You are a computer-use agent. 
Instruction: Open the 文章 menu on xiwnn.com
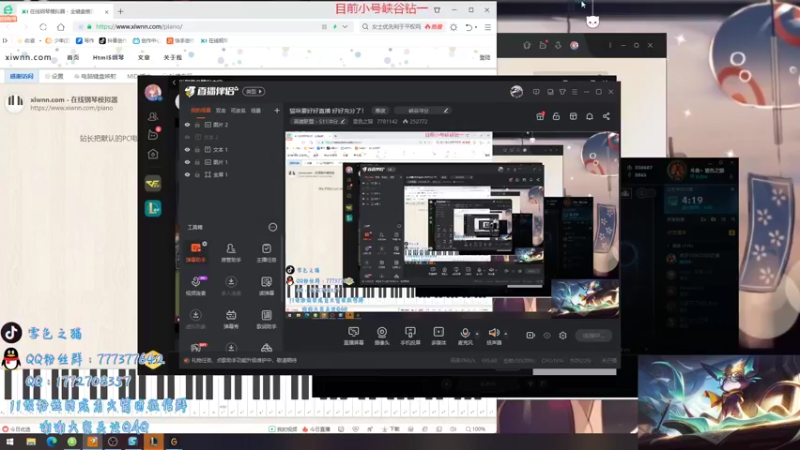[144, 58]
